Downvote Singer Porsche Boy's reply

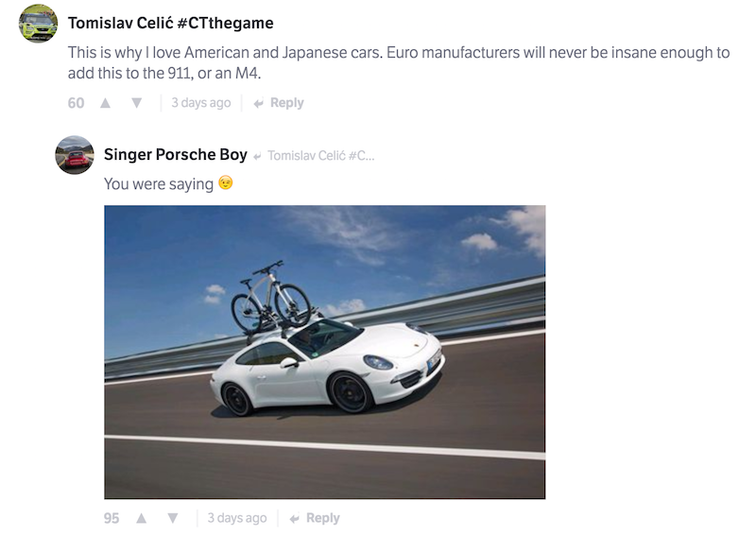(x=172, y=518)
